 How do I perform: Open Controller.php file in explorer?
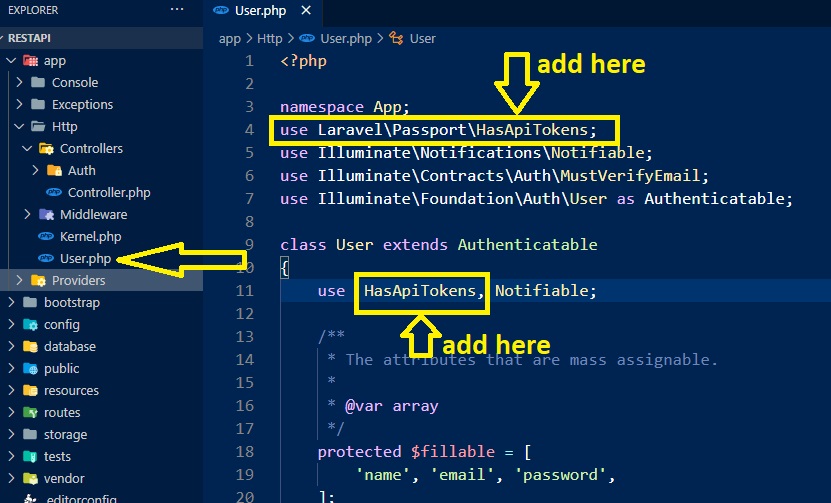(x=108, y=192)
